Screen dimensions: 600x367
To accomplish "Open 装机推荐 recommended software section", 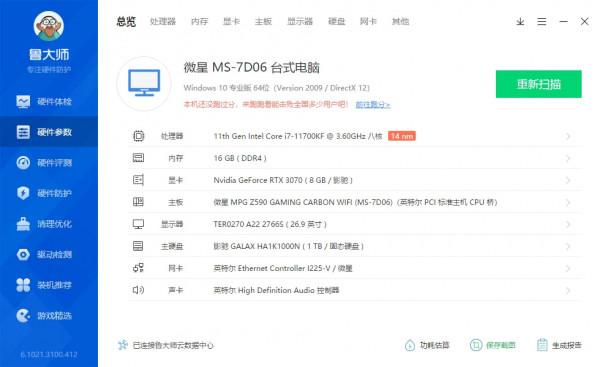I will (x=49, y=285).
